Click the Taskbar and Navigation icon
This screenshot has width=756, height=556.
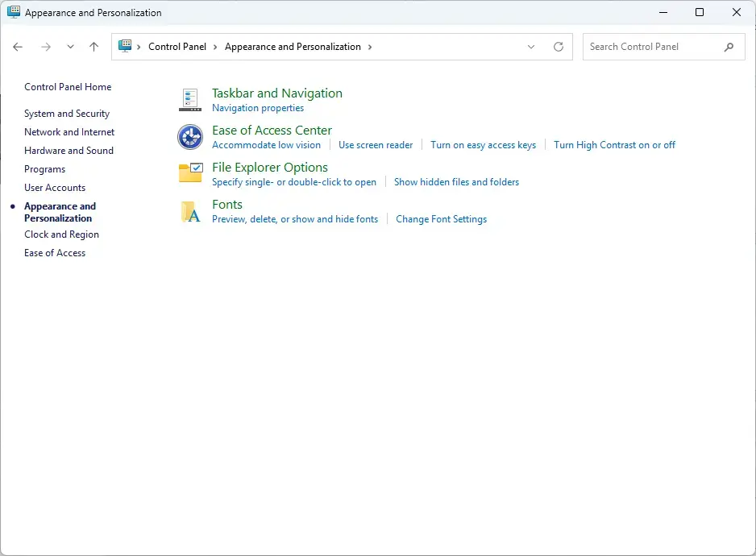pos(190,100)
